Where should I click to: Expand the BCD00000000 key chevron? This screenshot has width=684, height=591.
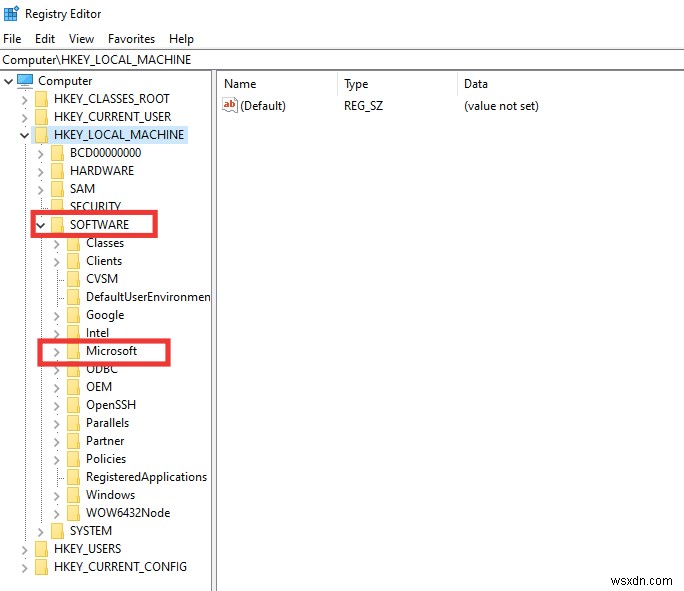click(x=41, y=154)
